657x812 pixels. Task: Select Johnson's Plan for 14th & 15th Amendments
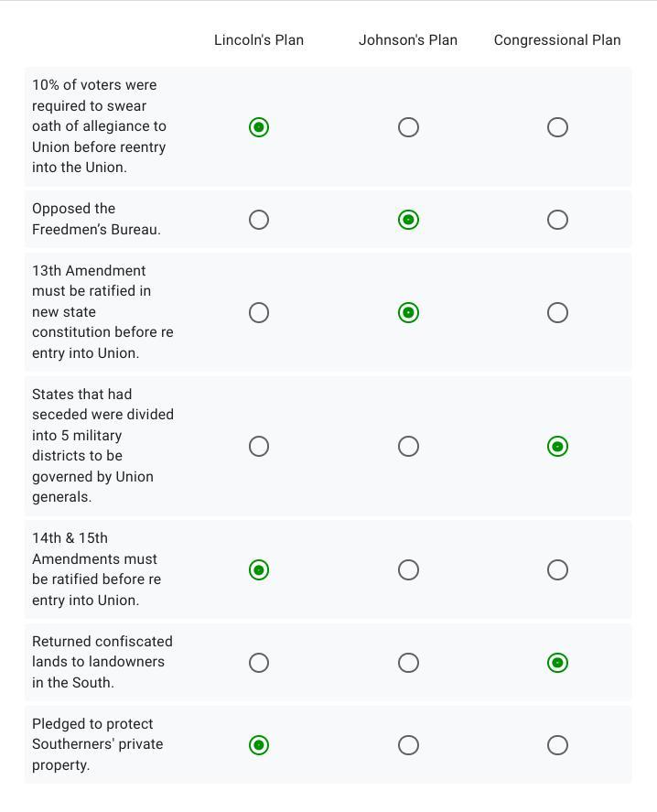(408, 570)
